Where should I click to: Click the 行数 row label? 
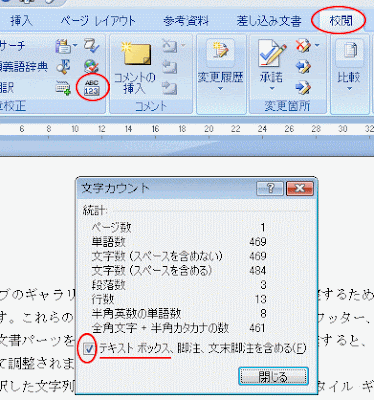[103, 299]
